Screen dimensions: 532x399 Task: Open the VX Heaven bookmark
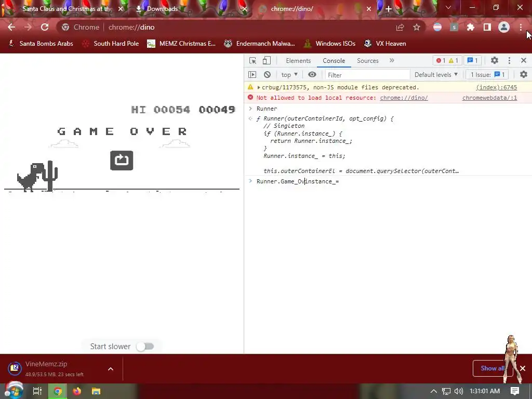pos(385,44)
